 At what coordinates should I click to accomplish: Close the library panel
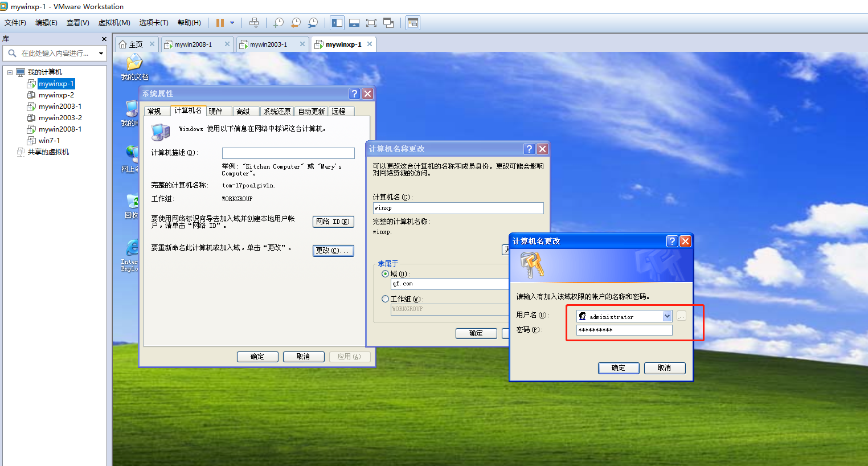click(104, 39)
